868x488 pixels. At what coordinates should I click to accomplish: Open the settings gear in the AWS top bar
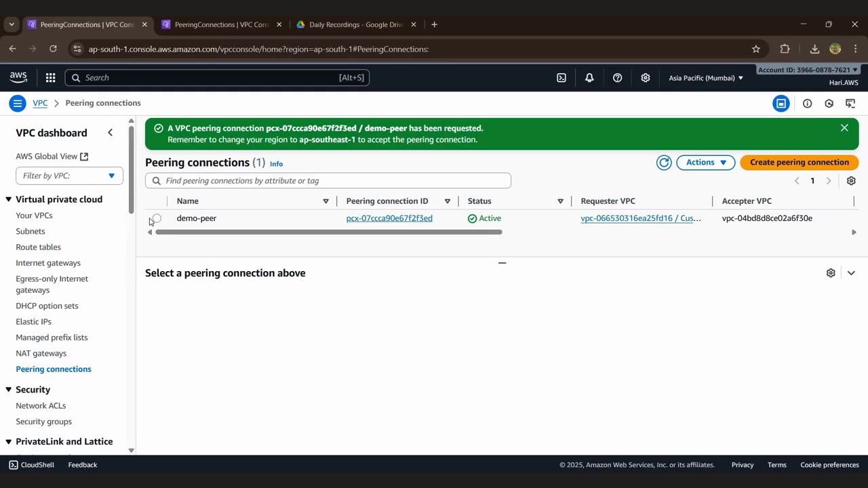click(x=646, y=78)
